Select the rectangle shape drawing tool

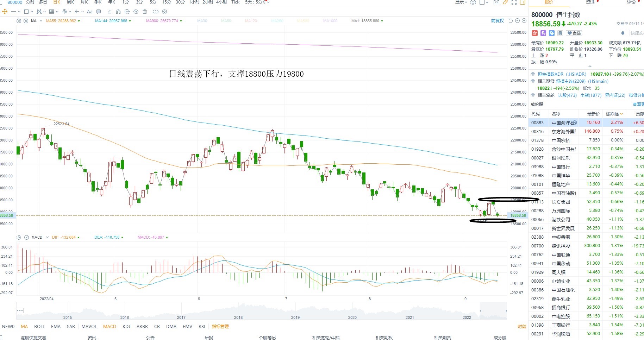tap(26, 12)
